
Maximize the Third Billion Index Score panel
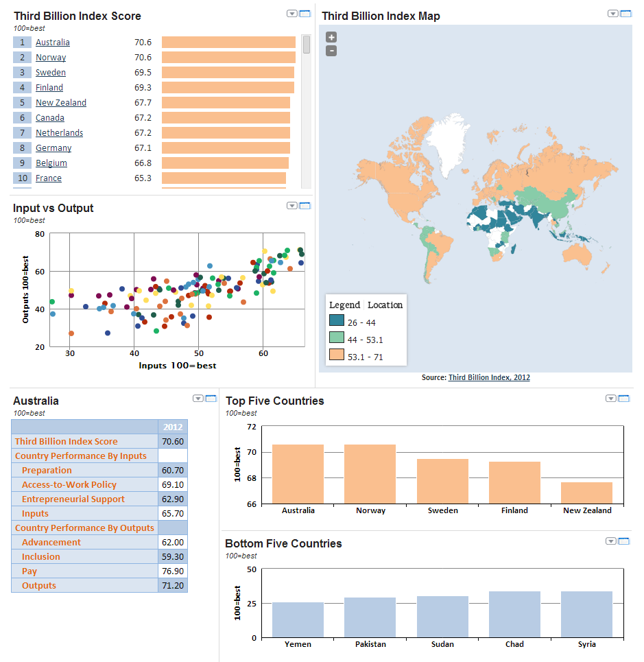coord(305,14)
